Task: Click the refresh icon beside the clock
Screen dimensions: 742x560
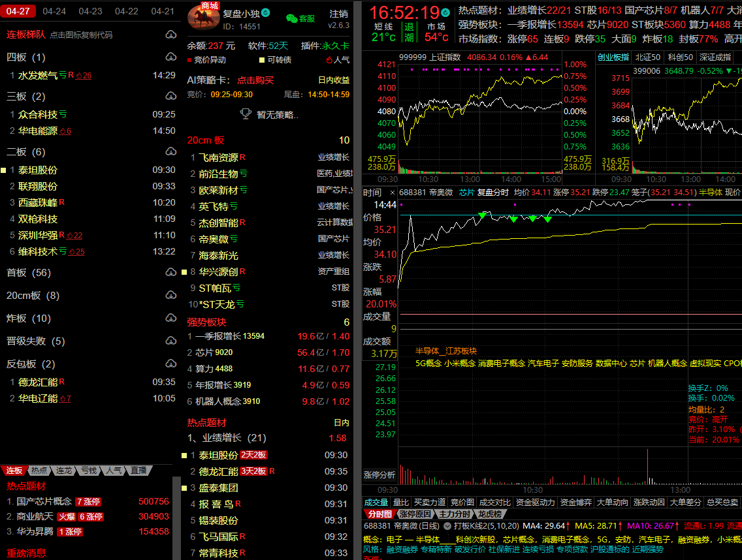Action: (445, 12)
